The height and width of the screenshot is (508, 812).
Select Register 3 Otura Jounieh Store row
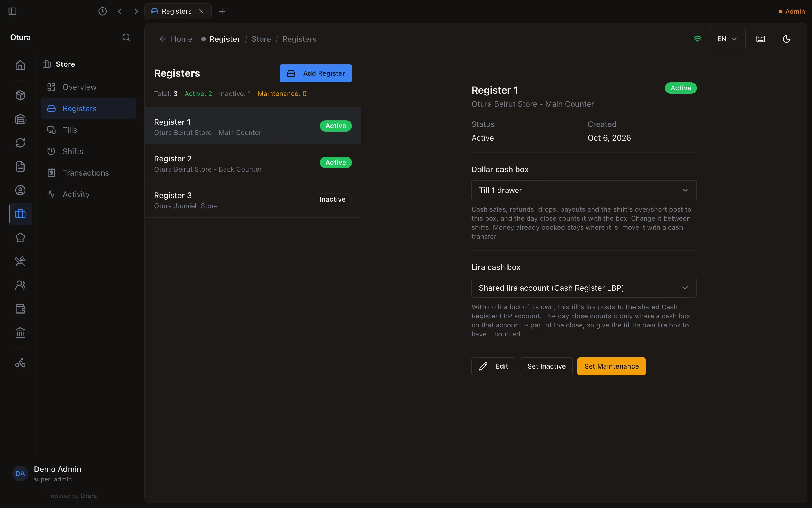tap(253, 200)
